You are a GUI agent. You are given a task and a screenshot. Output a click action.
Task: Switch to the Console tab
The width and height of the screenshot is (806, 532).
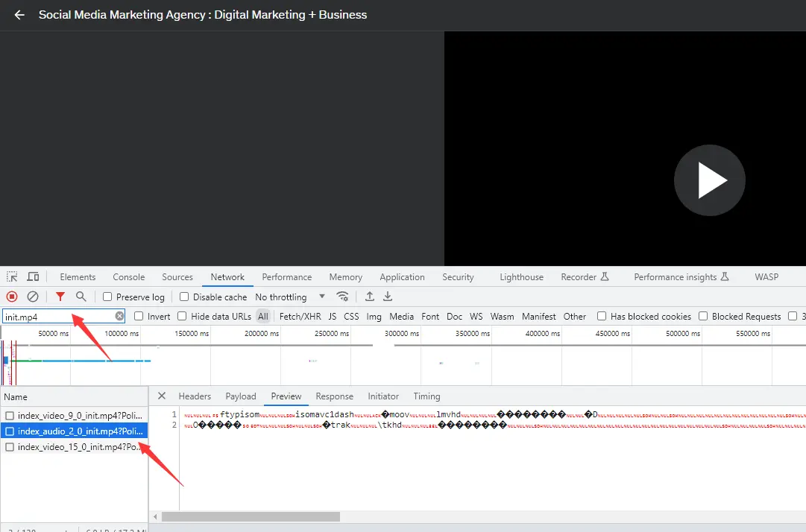tap(129, 276)
